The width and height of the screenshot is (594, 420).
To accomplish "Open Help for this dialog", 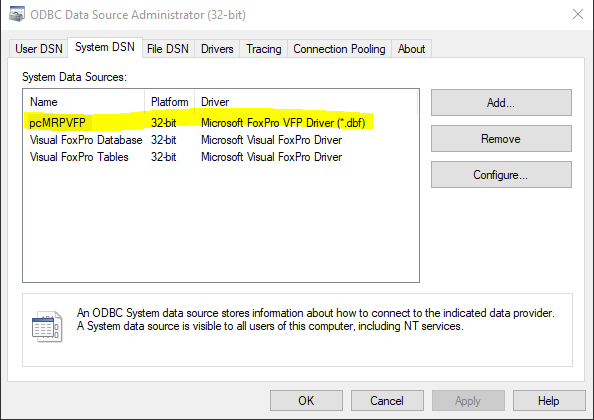I will [x=549, y=401].
